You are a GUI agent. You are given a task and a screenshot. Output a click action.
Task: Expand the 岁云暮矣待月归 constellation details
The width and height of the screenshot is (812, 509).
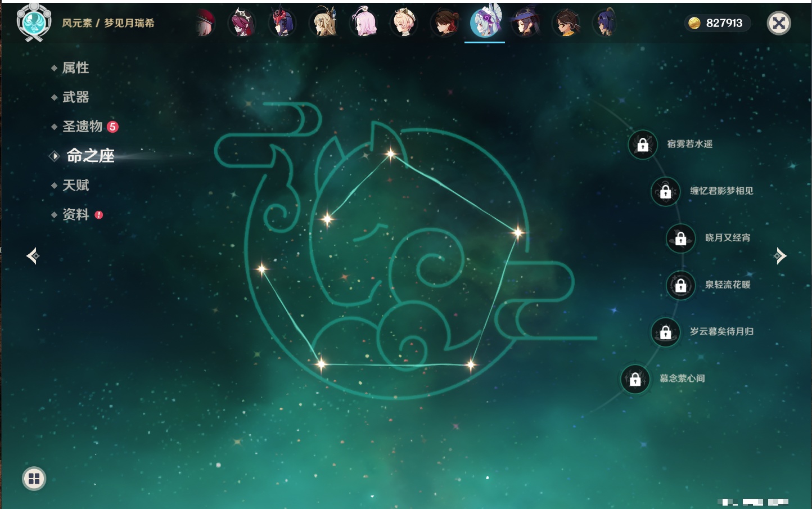[x=721, y=332]
